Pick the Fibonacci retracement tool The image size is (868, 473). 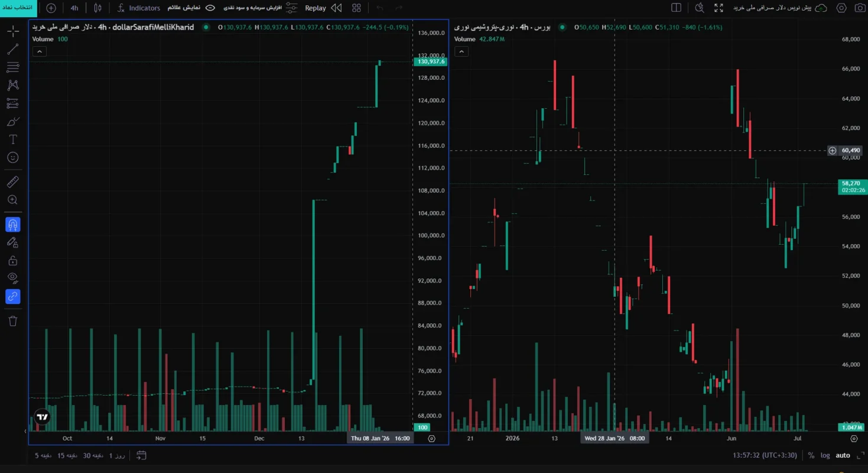(12, 67)
